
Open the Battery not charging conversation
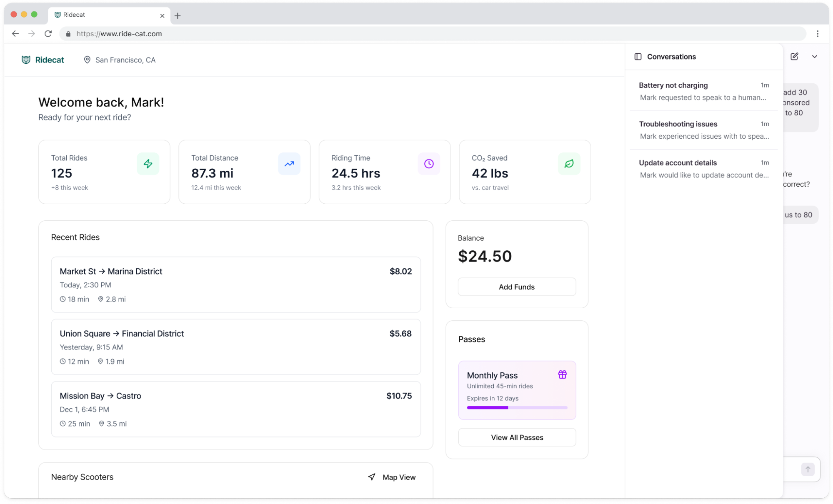pos(703,91)
